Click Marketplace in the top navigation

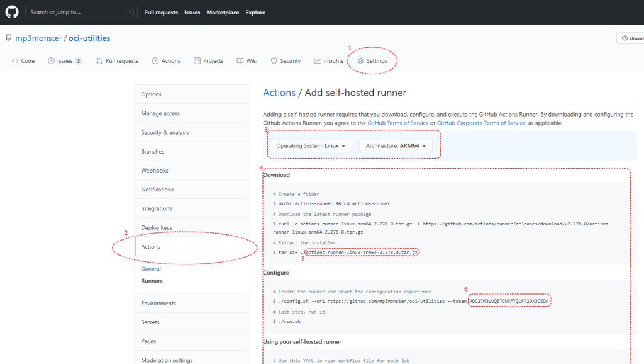[223, 13]
